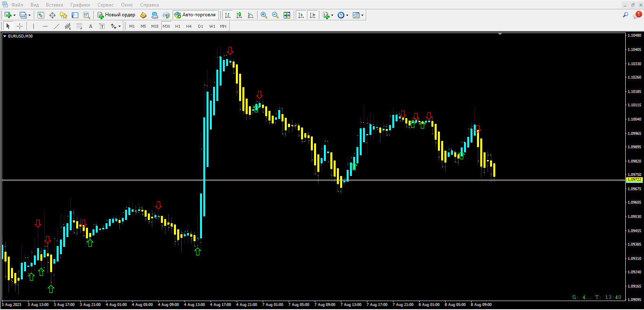Select the Fibonacci retracement tool
Image resolution: width=644 pixels, height=310 pixels.
tap(79, 26)
